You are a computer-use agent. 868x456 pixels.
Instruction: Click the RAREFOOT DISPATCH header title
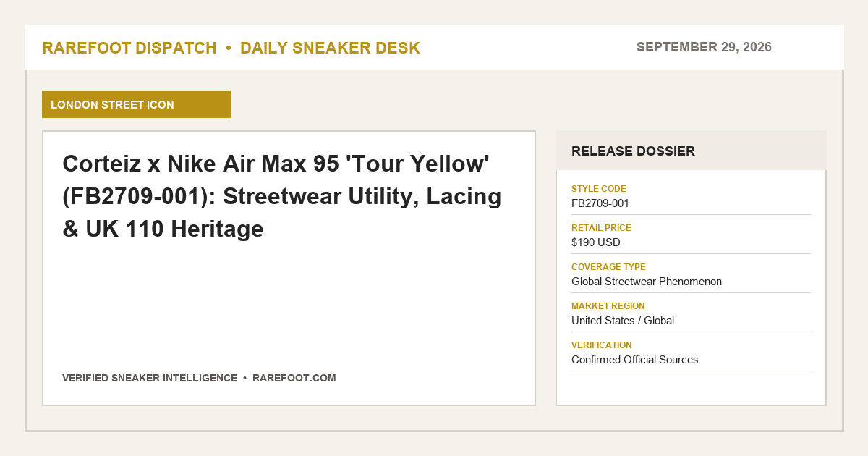pos(129,48)
